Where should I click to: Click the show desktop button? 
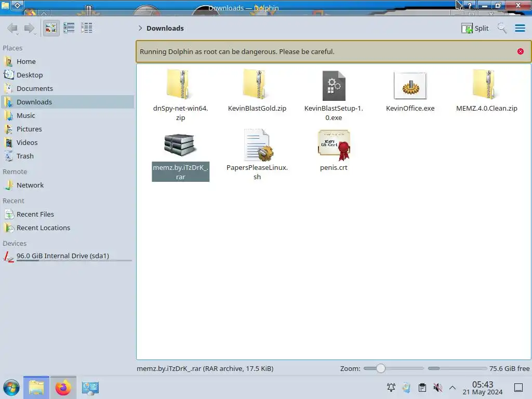point(518,387)
